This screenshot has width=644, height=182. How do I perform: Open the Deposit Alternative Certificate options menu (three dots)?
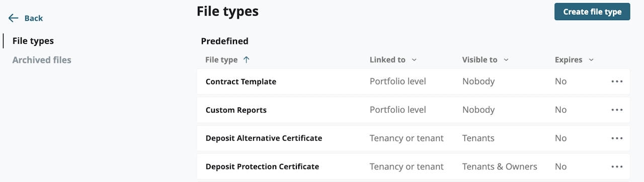click(x=617, y=138)
